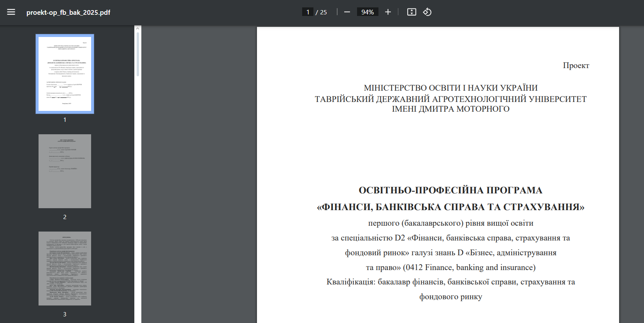644x323 pixels.
Task: Click the total page count 25
Action: [323, 12]
